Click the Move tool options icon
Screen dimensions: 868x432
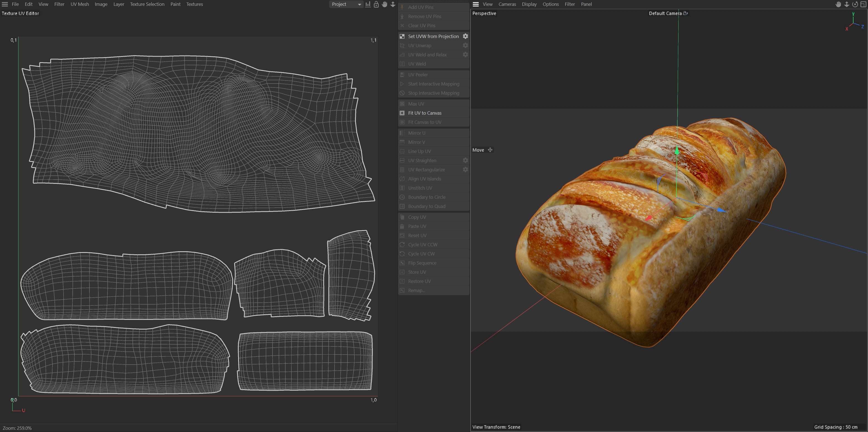[x=490, y=150]
